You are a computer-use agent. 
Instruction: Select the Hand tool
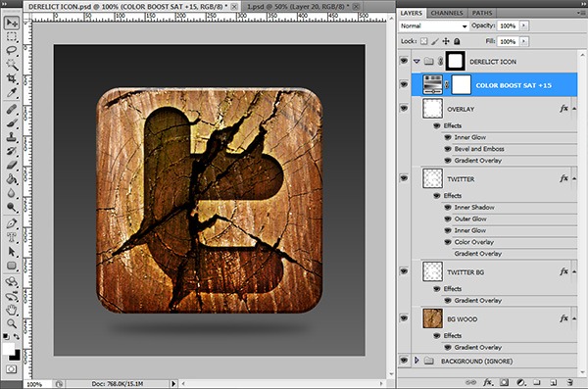point(12,310)
